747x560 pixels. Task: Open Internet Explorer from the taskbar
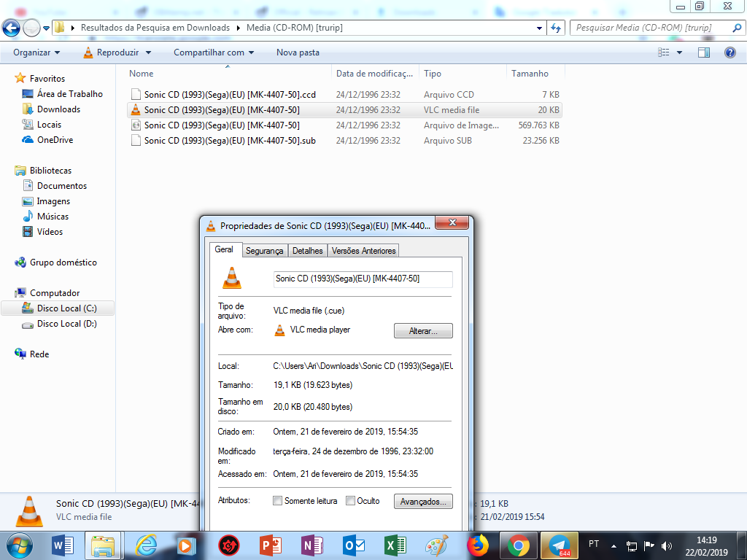click(146, 545)
